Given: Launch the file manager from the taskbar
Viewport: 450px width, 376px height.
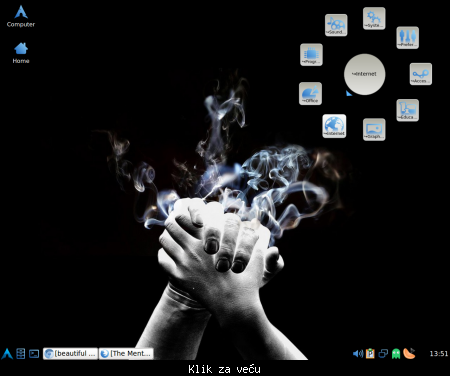Looking at the screenshot, I should click(x=21, y=354).
